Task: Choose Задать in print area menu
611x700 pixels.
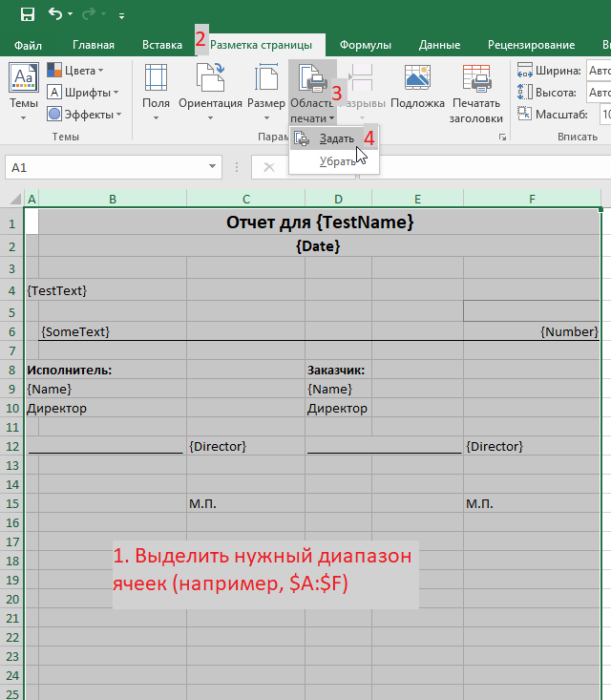Action: pos(334,138)
